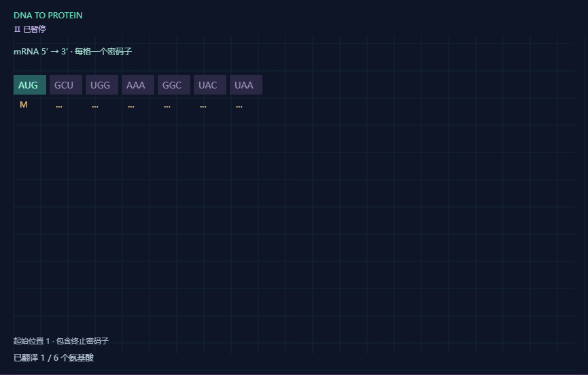
Task: Select the highlighted AUG start codon
Action: coord(30,85)
